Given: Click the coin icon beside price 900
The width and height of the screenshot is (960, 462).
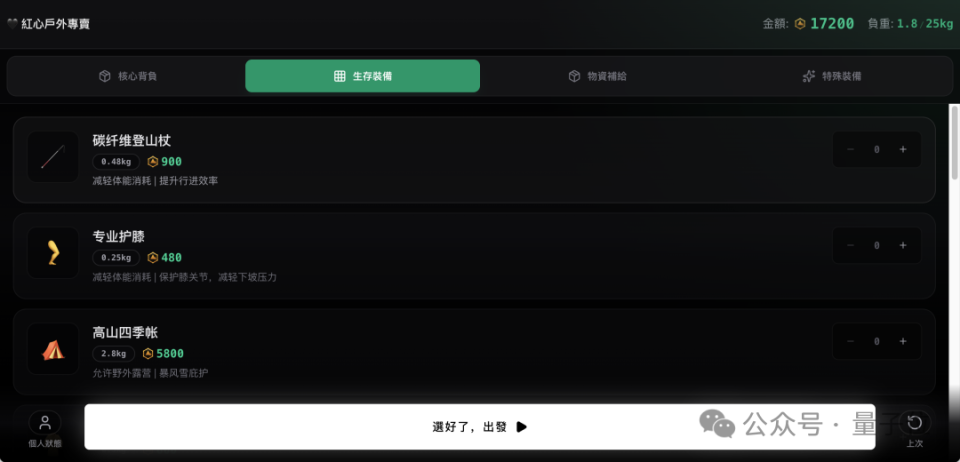Looking at the screenshot, I should (153, 162).
